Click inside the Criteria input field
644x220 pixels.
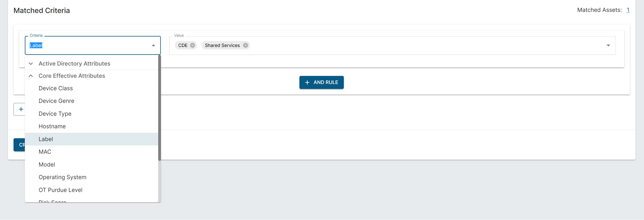coord(75,45)
